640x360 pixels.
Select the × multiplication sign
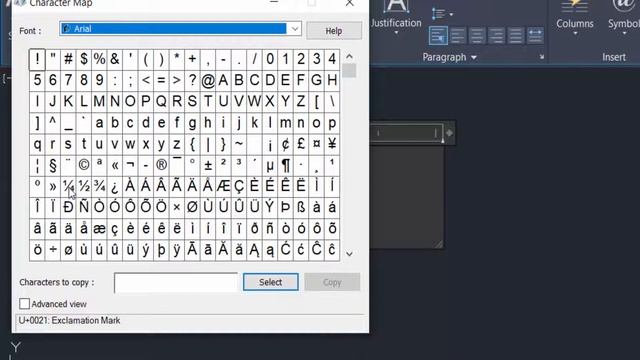(177, 208)
